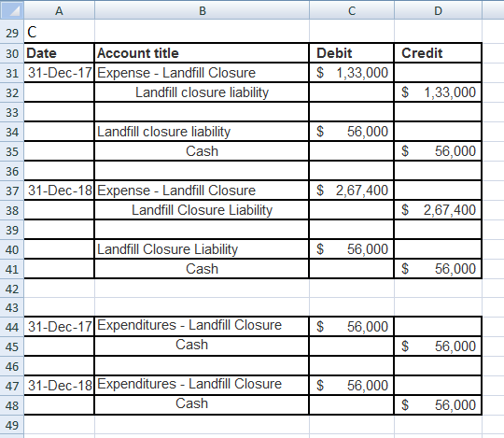Select Landfill Closure Liability in row 38

[202, 210]
